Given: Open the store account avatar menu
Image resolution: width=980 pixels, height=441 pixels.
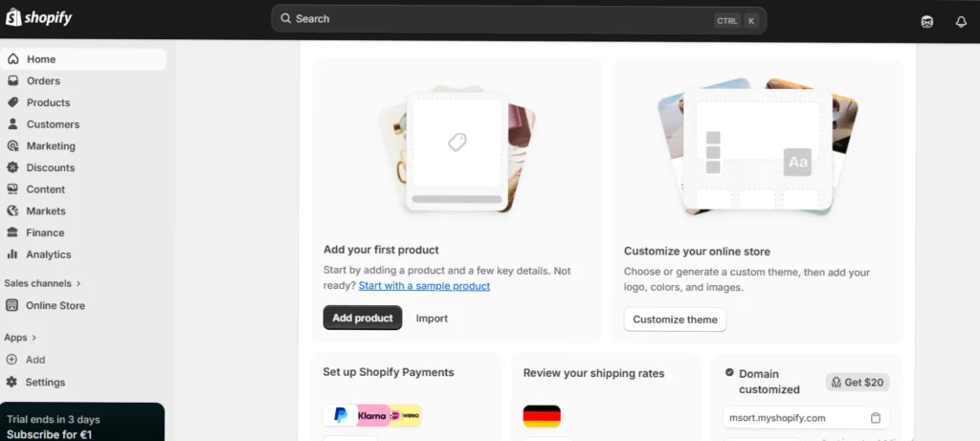Looking at the screenshot, I should [x=926, y=21].
